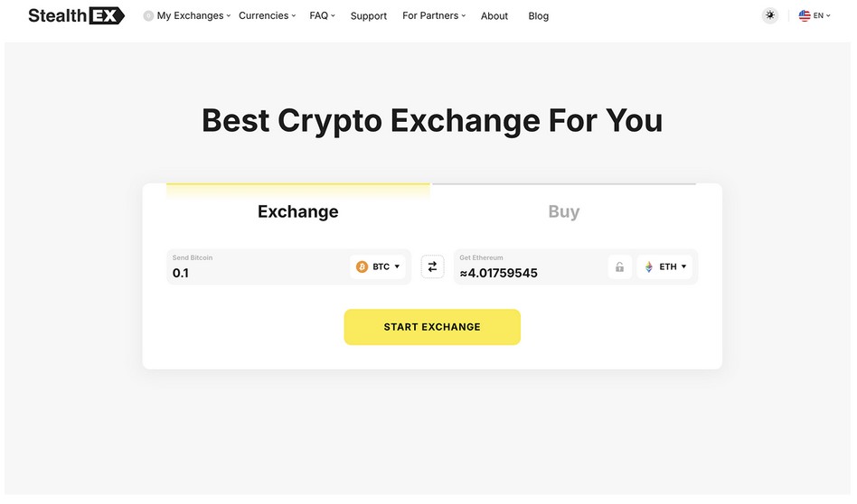Open the Support link
This screenshot has width=857, height=504.
click(x=368, y=16)
